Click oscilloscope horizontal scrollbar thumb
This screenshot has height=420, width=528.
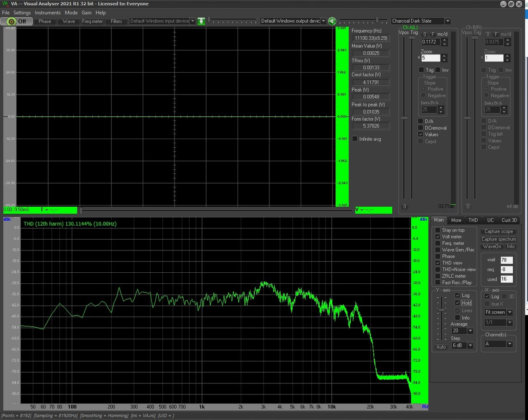click(x=81, y=210)
